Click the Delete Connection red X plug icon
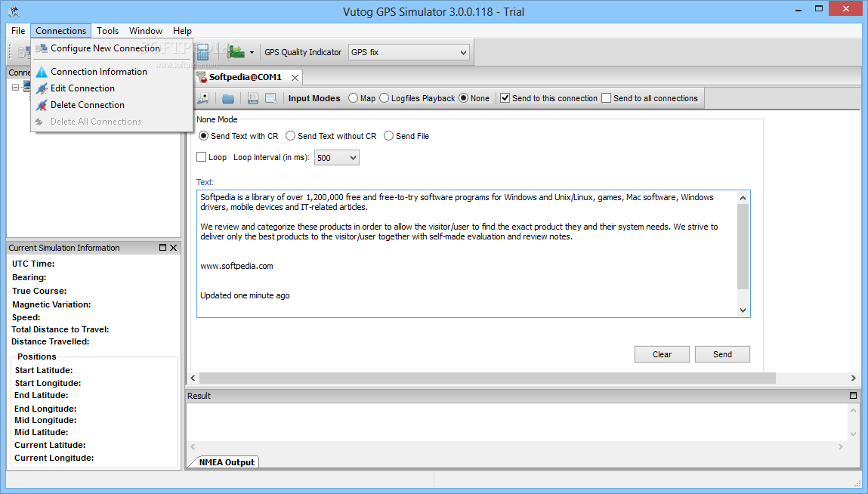The height and width of the screenshot is (494, 868). [42, 105]
